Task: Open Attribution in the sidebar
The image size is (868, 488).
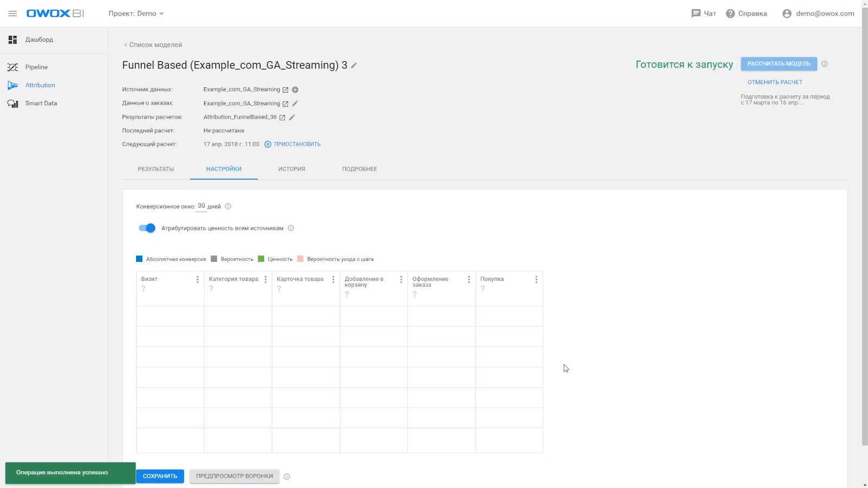Action: coord(40,85)
